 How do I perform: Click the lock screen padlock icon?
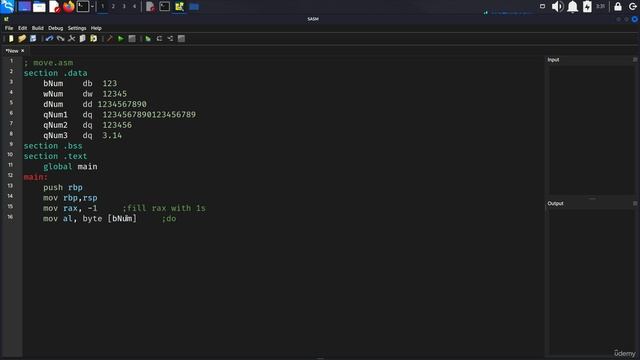[x=618, y=7]
